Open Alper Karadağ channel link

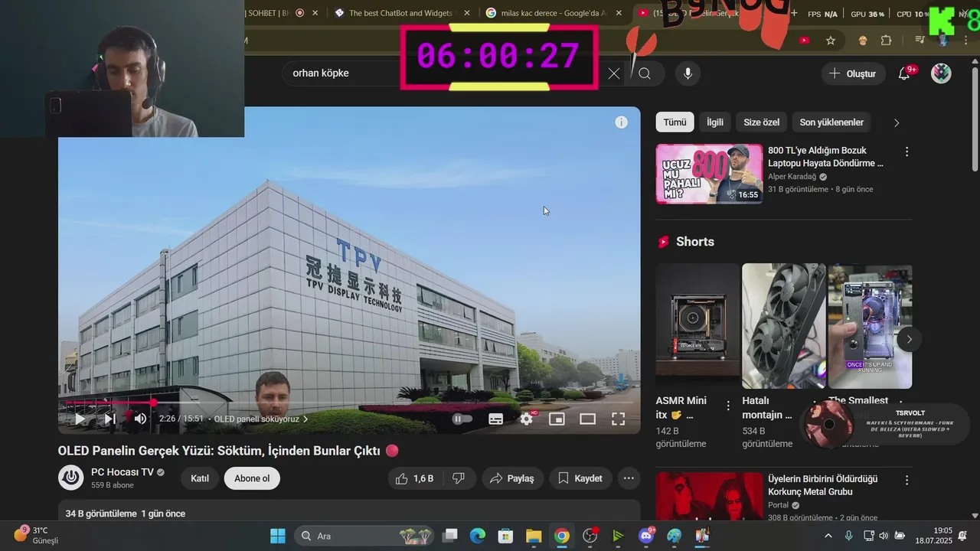point(792,176)
